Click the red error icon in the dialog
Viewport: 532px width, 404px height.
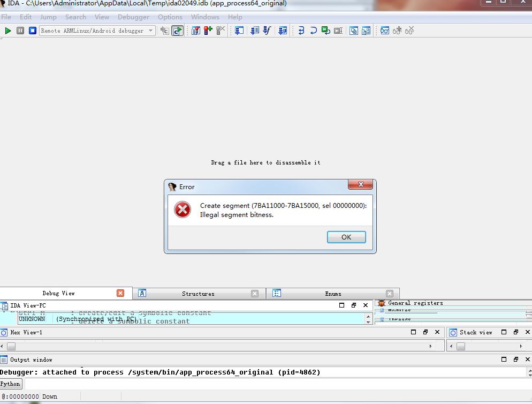coord(183,210)
